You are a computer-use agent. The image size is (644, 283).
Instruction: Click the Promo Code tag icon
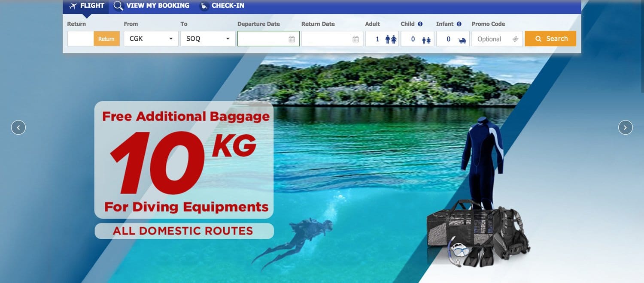click(516, 39)
